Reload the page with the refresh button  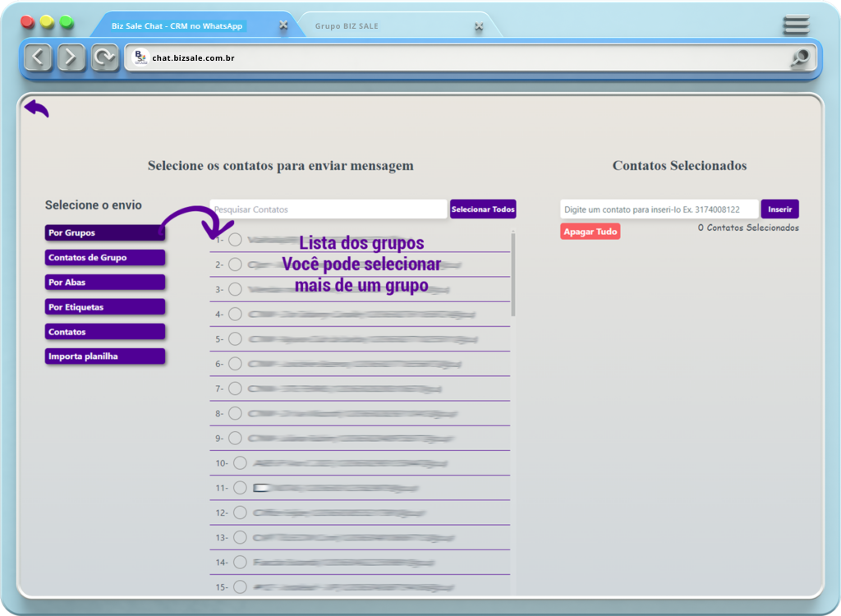[104, 57]
